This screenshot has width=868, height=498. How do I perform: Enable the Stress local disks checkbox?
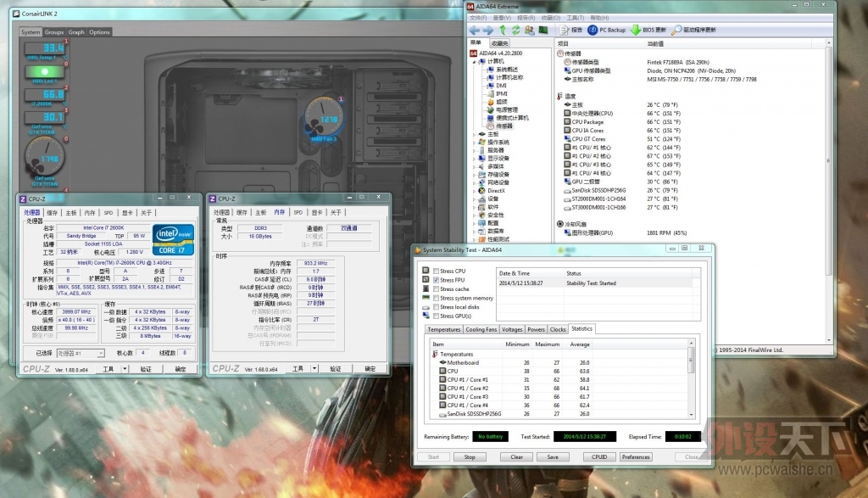coord(437,307)
